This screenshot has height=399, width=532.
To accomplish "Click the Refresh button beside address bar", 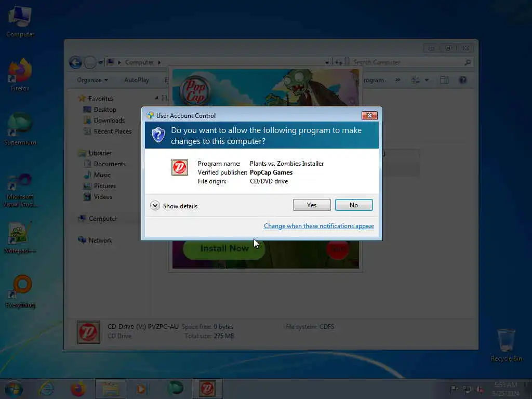I will (x=339, y=62).
